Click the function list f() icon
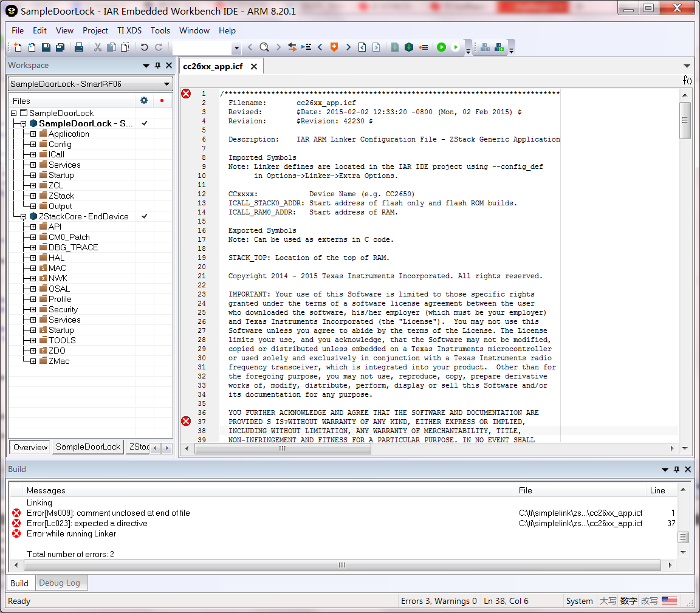The image size is (700, 613). pos(687,80)
